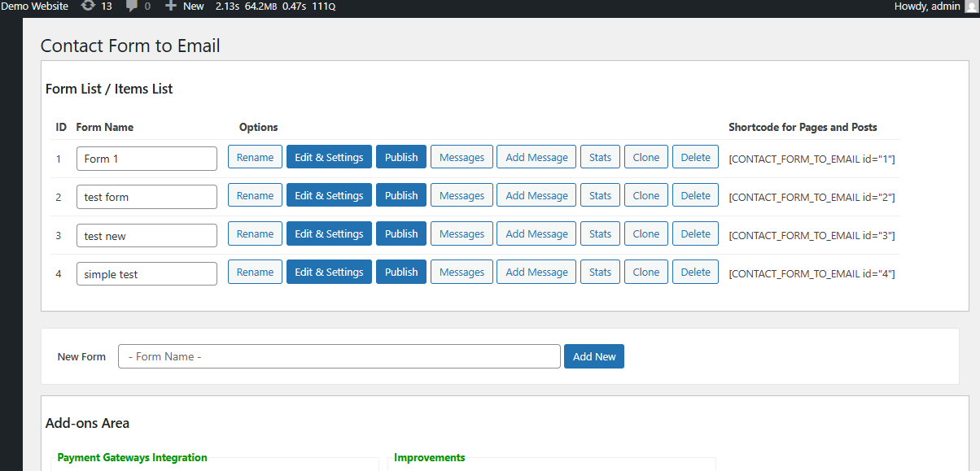Image resolution: width=980 pixels, height=471 pixels.
Task: Select the simple test name field
Action: (x=147, y=274)
